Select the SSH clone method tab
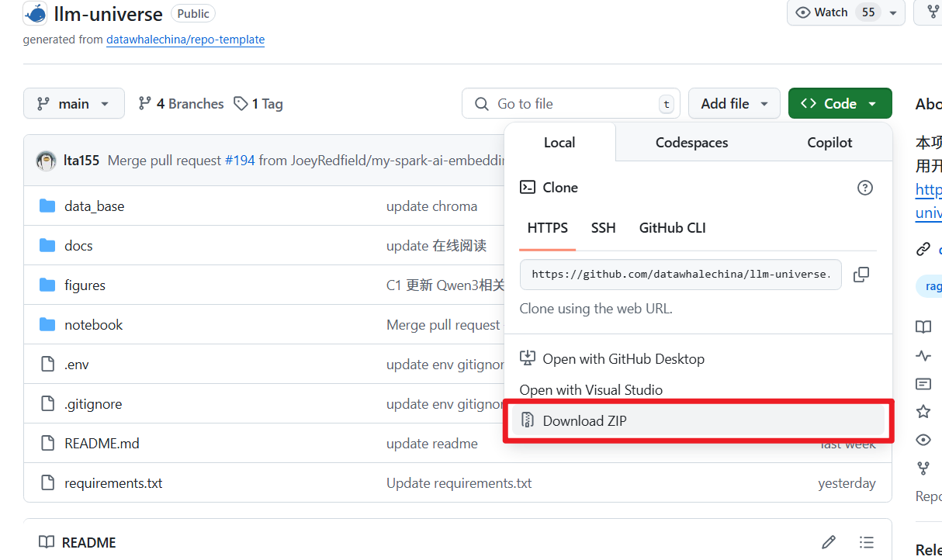The width and height of the screenshot is (942, 560). click(603, 227)
